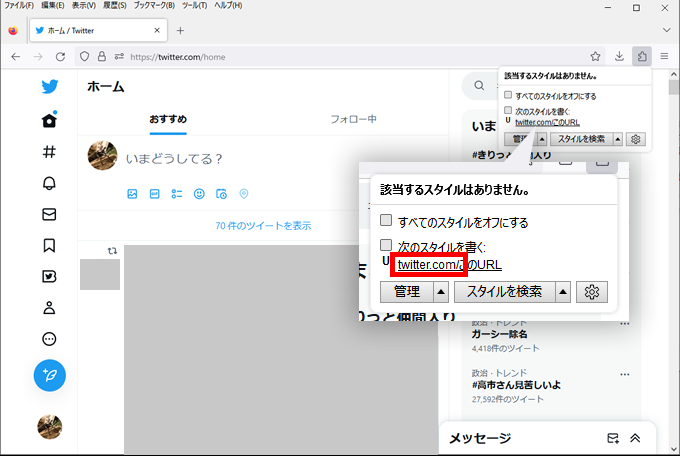Screen dimensions: 680x456
Task: Open options gear in the enlarged Stylus popup
Action: pos(592,292)
